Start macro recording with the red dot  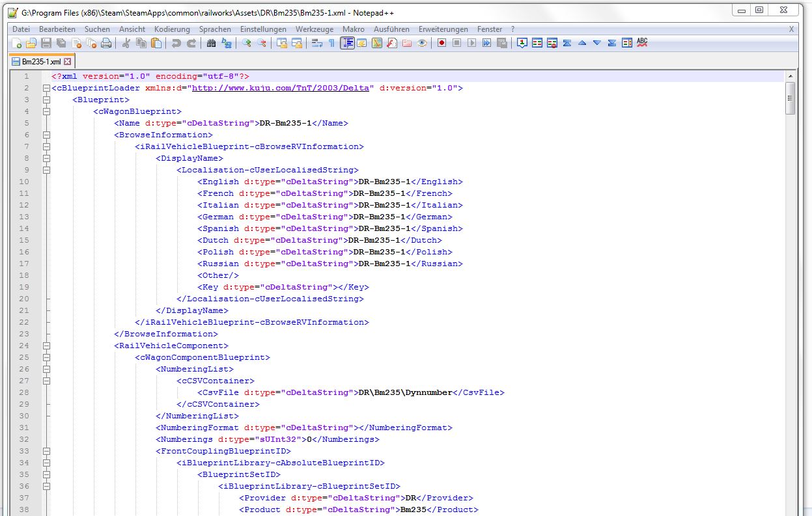coord(441,44)
